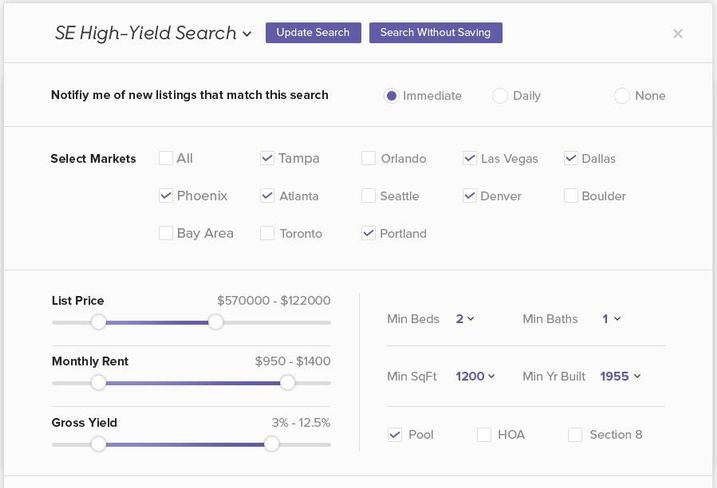717x488 pixels.
Task: Click the Gross Yield maximum slider handle
Action: coord(272,444)
